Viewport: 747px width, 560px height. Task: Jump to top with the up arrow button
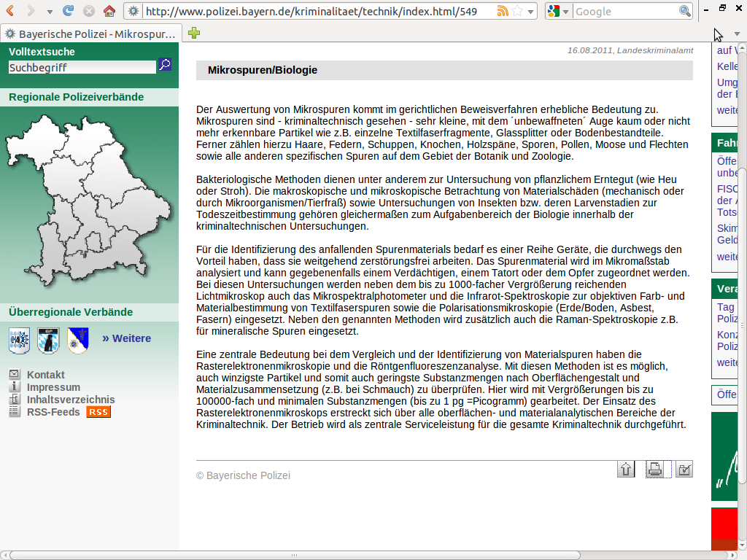click(626, 469)
